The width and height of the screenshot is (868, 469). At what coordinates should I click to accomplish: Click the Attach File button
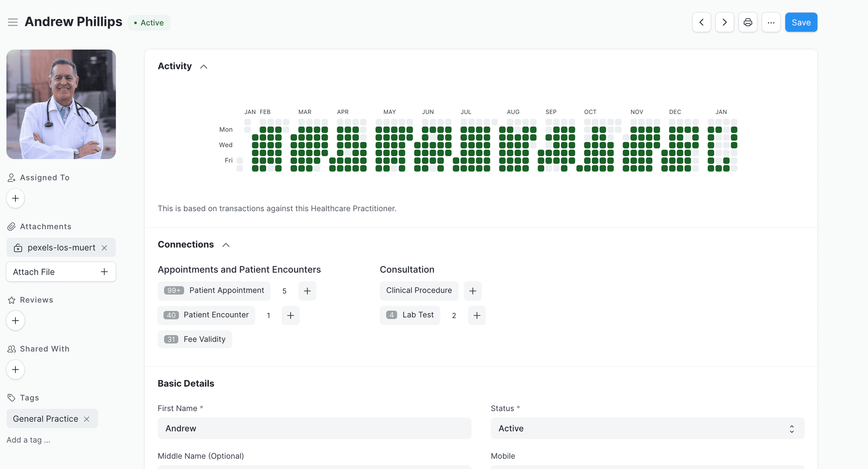click(61, 272)
